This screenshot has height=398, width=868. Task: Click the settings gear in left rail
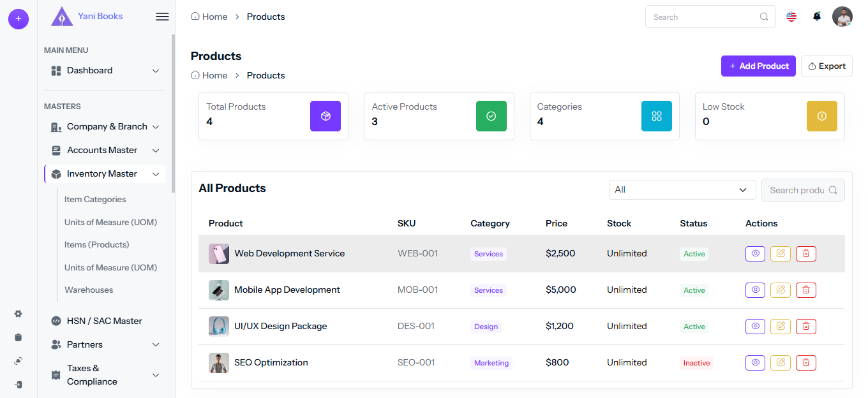(x=18, y=314)
